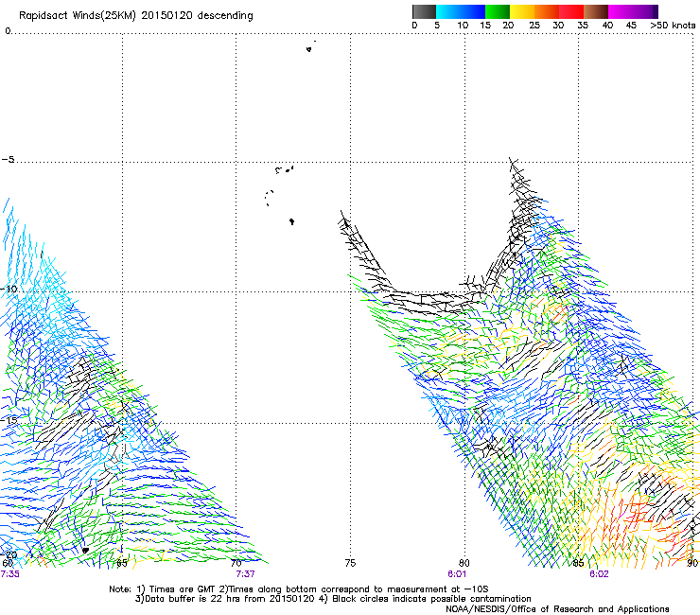The image size is (700, 615).
Task: Click the '75' longitude axis label
Action: [350, 563]
